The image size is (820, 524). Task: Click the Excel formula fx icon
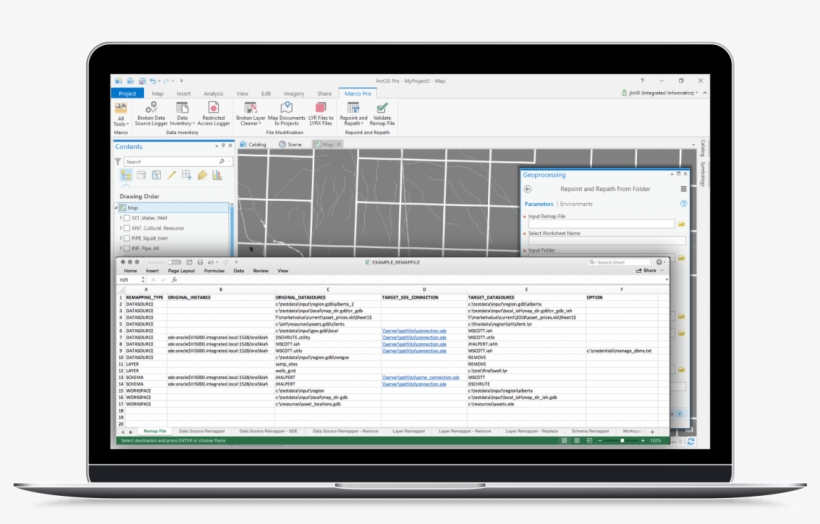(175, 280)
